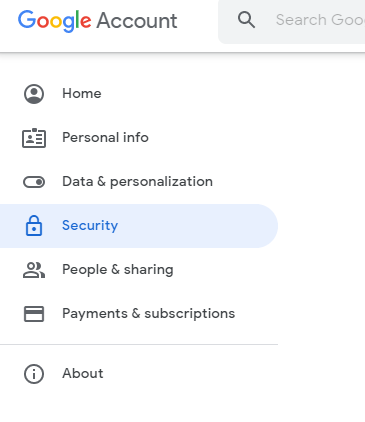Click the Account title text
Screen dimensions: 365x422
pyautogui.click(x=137, y=21)
